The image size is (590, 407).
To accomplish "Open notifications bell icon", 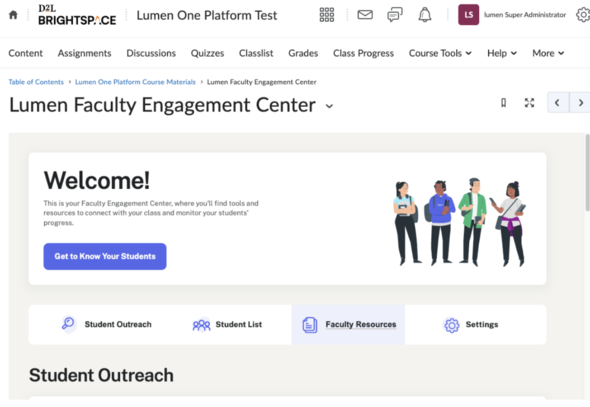I will coord(425,15).
